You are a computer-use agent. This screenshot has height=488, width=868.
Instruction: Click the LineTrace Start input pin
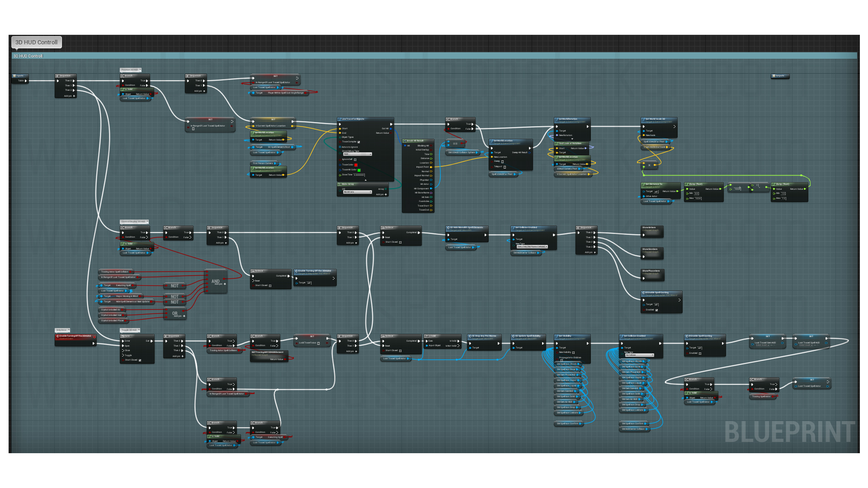(340, 129)
